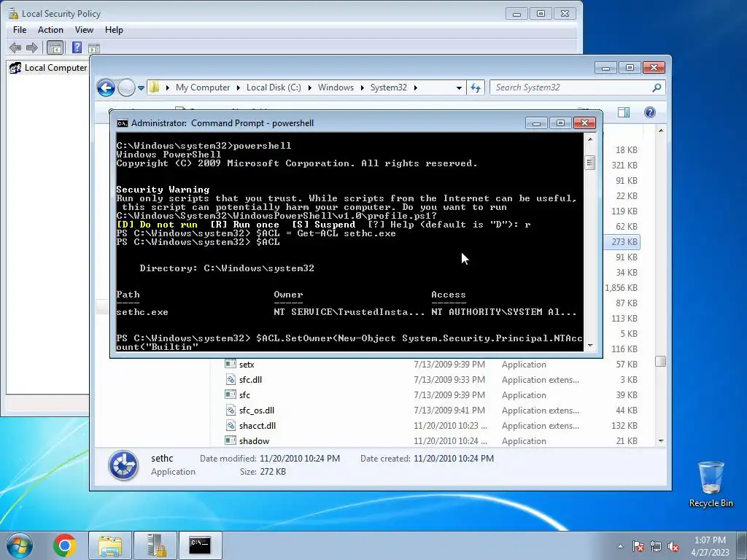The height and width of the screenshot is (560, 747).
Task: Click shadow file icon
Action: coord(231,440)
